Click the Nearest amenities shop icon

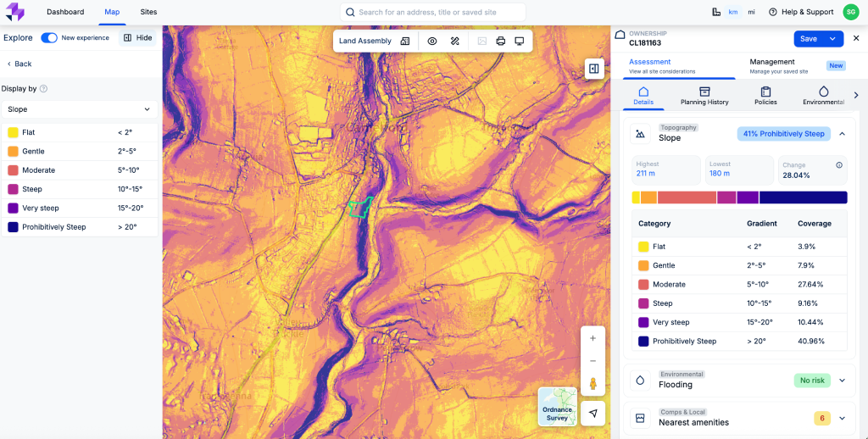click(x=641, y=418)
